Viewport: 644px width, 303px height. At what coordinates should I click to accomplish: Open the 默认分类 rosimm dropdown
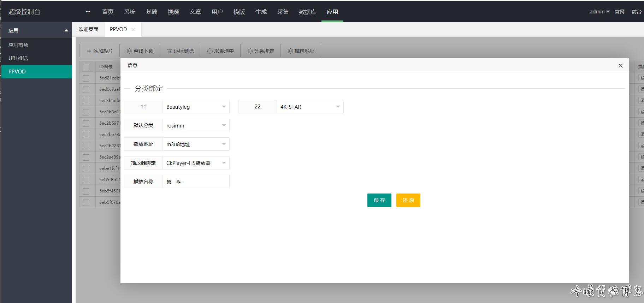(196, 125)
